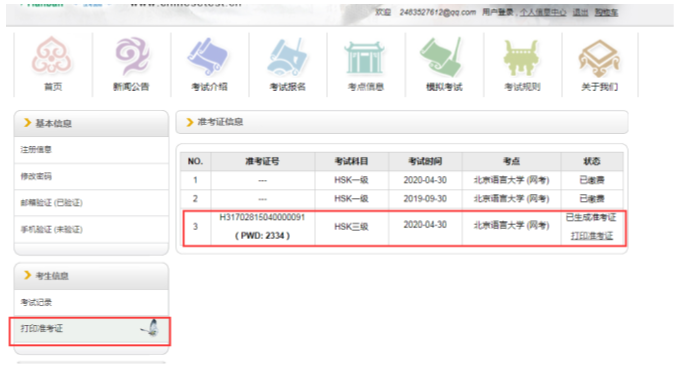682x368 pixels.
Task: Click row 2 HSK一级 subject cell
Action: [351, 199]
